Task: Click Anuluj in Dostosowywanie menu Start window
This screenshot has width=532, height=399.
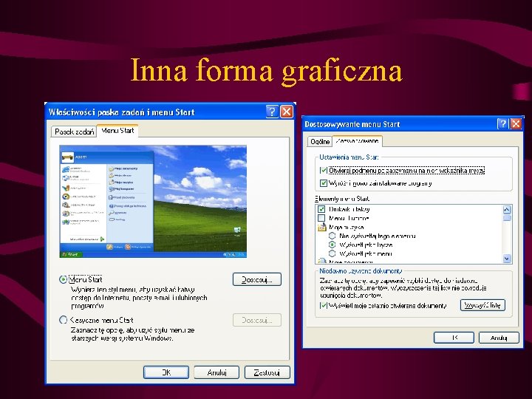Action: [x=499, y=338]
